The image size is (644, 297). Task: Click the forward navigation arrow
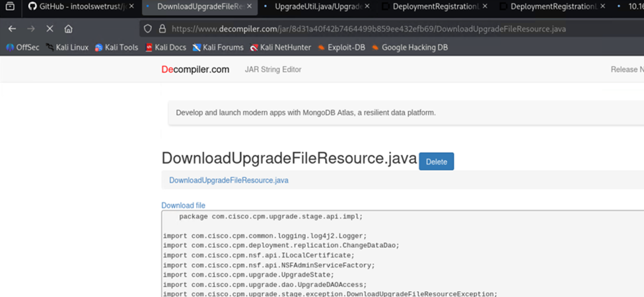(31, 29)
